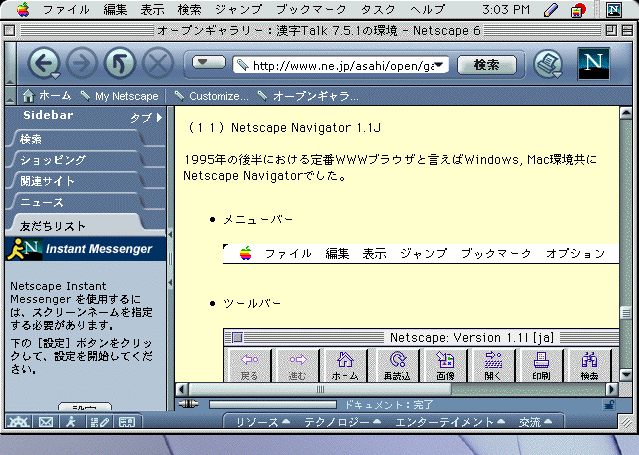
Task: Open the sidebar タブ menu arrow
Action: pyautogui.click(x=146, y=117)
